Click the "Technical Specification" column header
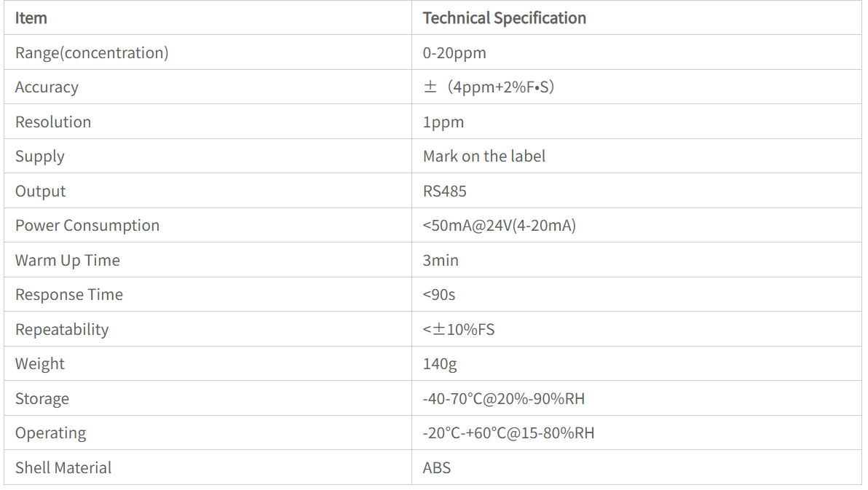868x490 pixels. click(x=504, y=18)
